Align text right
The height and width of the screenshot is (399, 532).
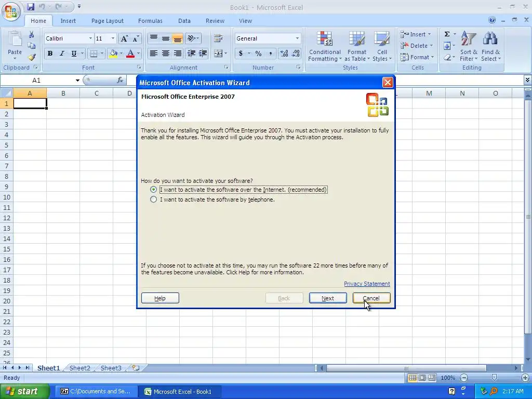pyautogui.click(x=178, y=54)
